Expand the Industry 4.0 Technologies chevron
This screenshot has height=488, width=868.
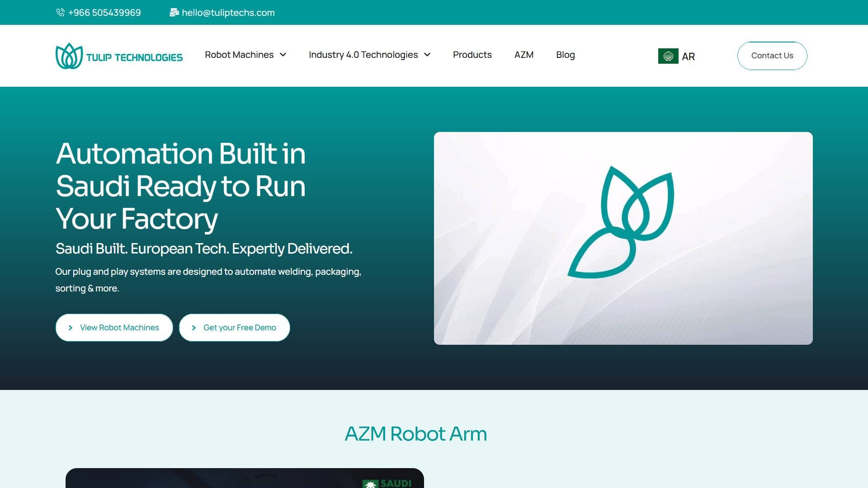point(427,55)
